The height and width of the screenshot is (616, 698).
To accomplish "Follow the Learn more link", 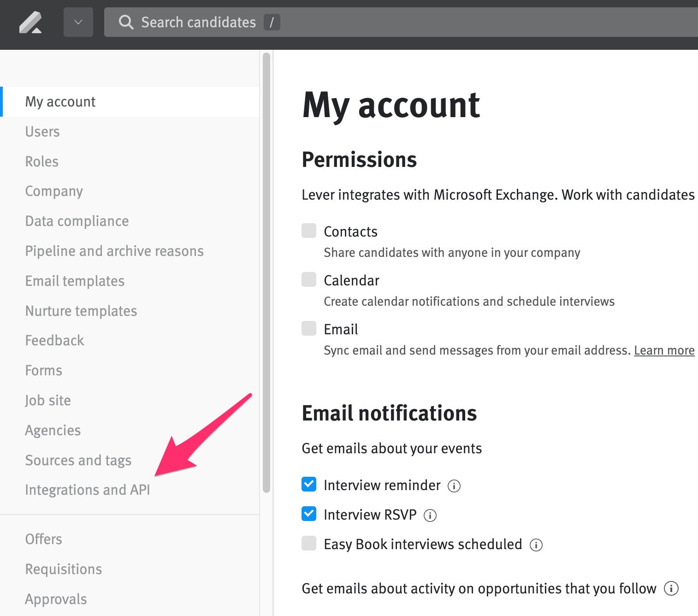I will 664,351.
